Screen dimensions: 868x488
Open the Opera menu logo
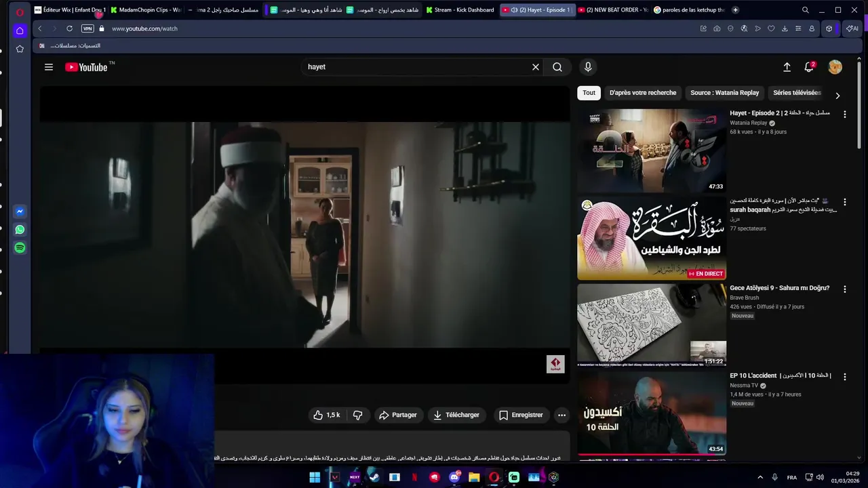tap(20, 11)
